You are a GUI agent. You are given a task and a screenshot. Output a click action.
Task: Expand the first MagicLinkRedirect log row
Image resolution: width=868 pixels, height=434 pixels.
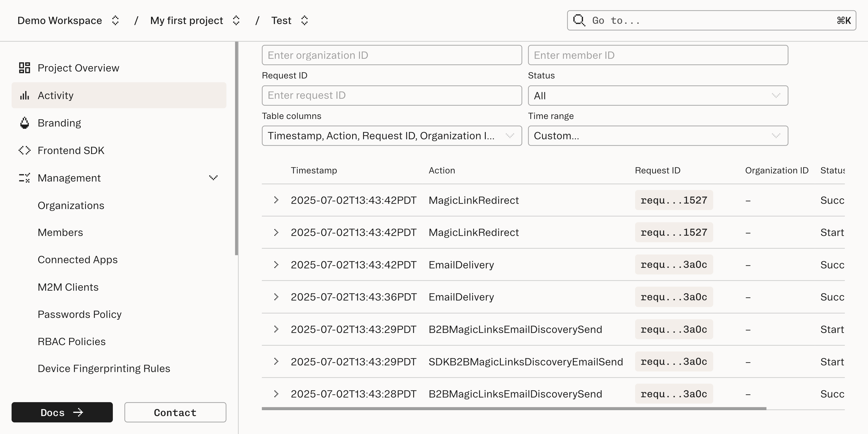click(277, 200)
